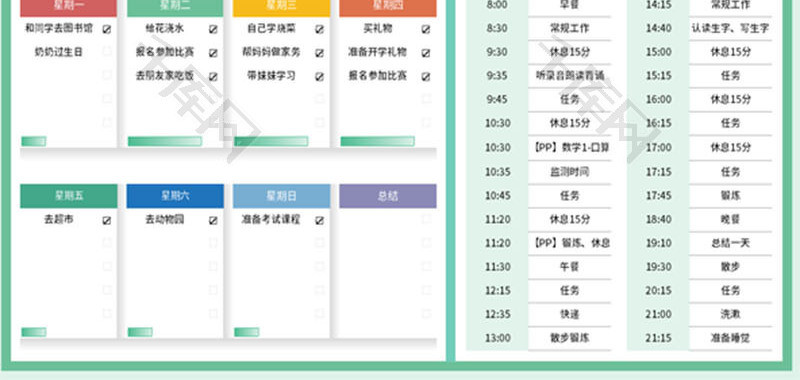Select the 【PP】锻炼、休息 cell
The height and width of the screenshot is (380, 800).
[x=569, y=243]
